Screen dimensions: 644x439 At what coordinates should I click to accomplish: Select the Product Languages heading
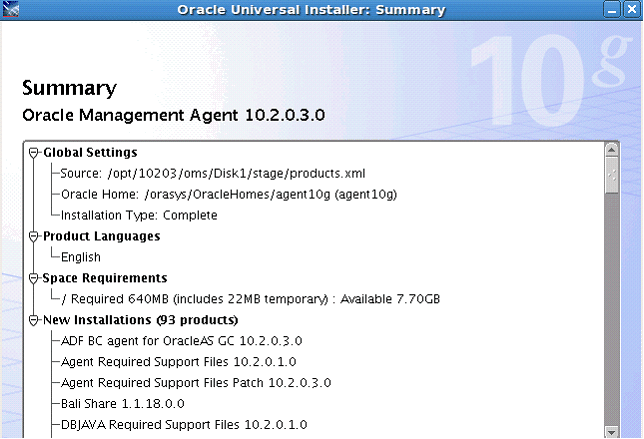click(102, 236)
